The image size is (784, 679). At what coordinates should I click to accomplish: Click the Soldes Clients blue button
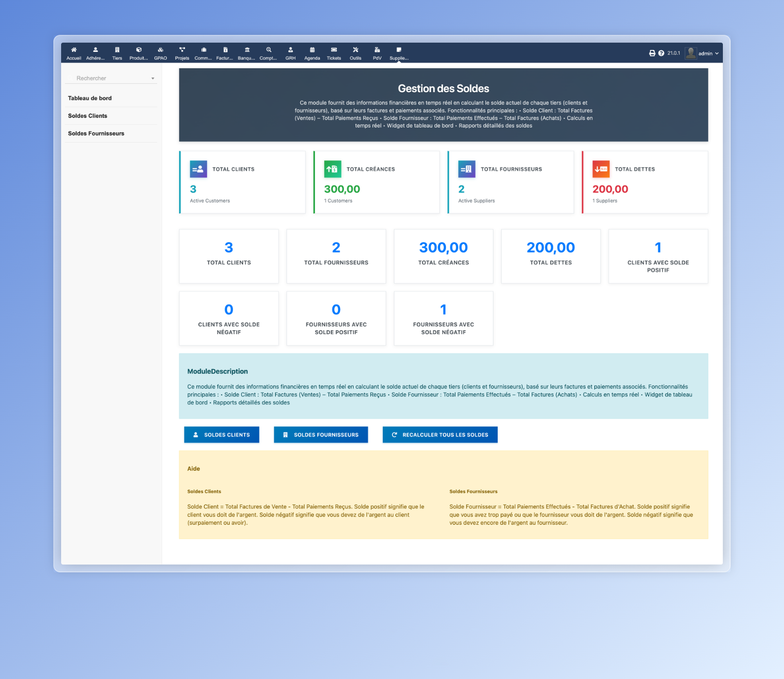[221, 435]
